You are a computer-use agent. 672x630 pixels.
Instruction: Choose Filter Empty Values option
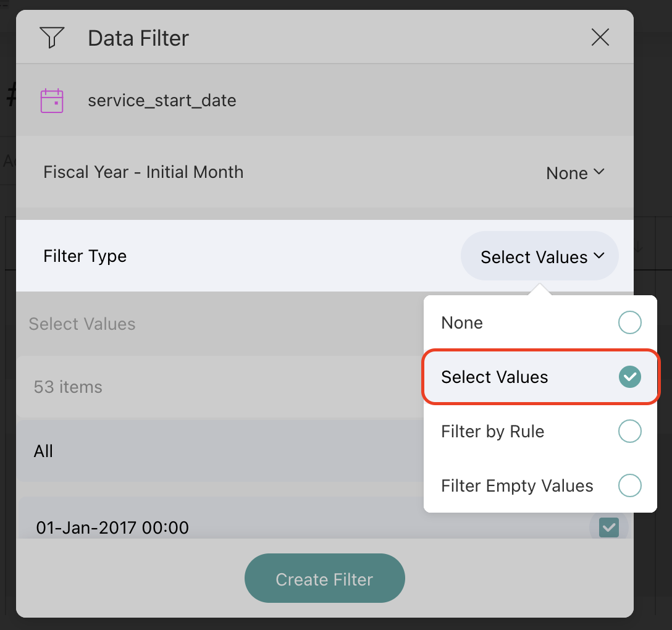point(517,485)
